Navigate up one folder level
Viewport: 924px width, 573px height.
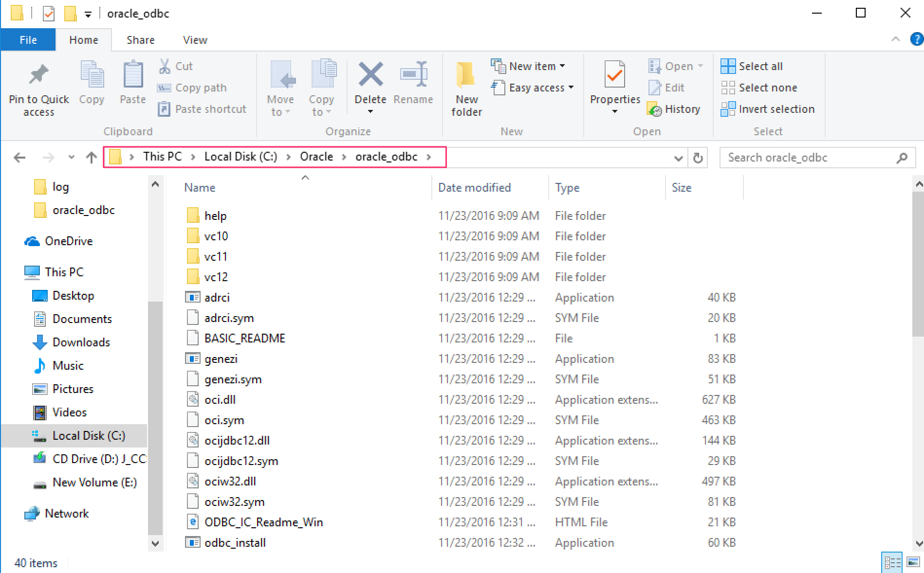point(91,157)
